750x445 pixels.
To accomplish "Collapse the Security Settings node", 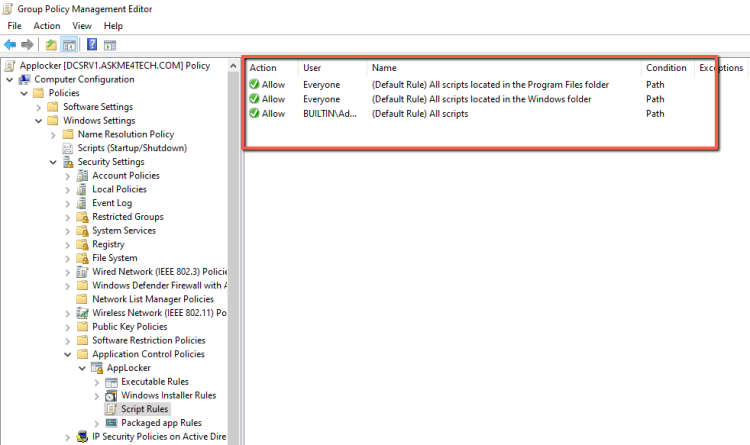I will point(53,162).
